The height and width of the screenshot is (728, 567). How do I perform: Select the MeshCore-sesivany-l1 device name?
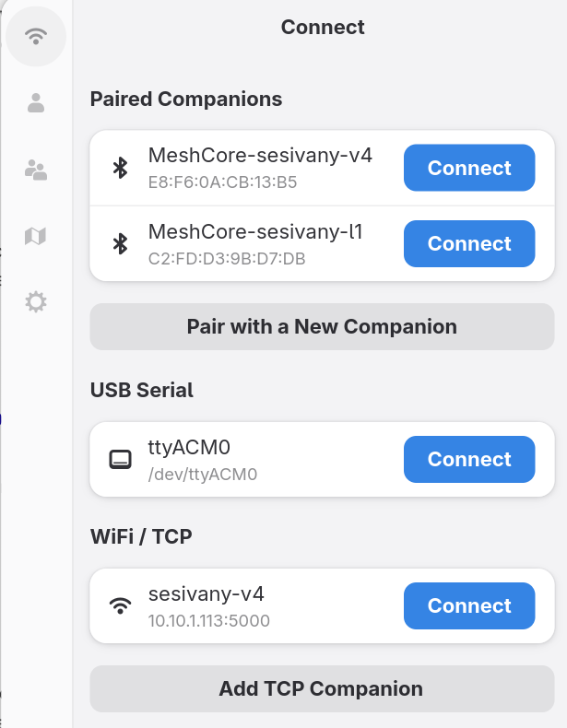click(255, 232)
